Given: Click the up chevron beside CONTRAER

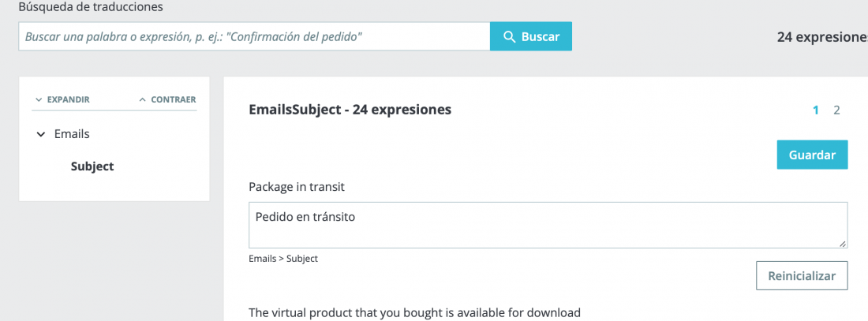Looking at the screenshot, I should pos(142,100).
